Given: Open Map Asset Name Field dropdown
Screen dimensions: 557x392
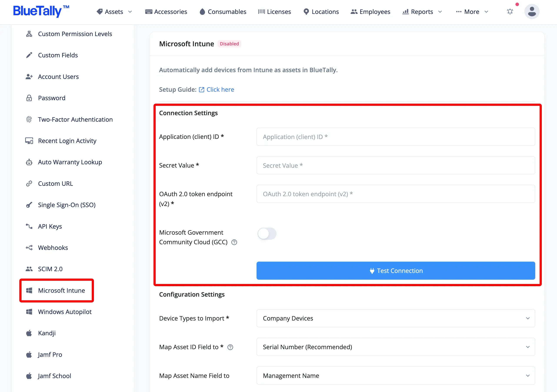Looking at the screenshot, I should (396, 375).
